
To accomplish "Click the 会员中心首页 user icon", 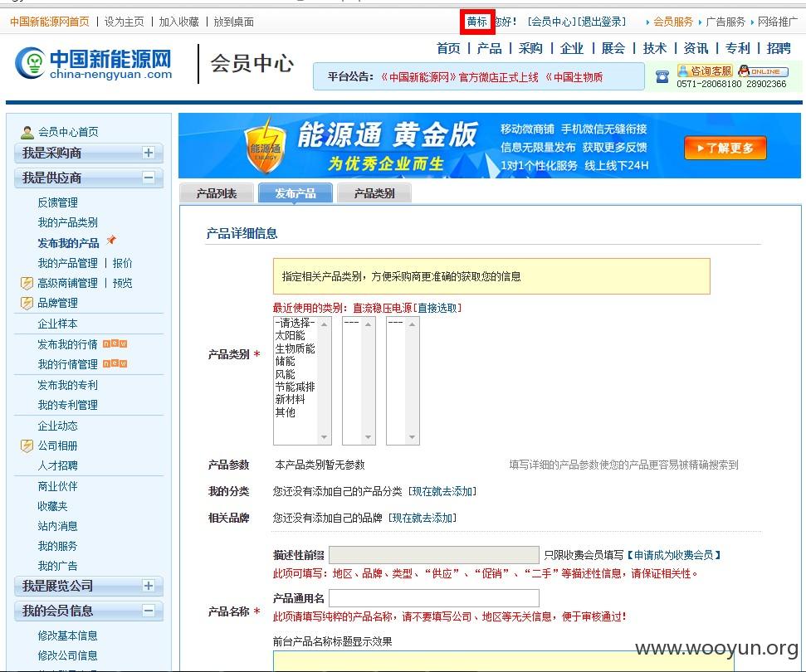I will (27, 132).
